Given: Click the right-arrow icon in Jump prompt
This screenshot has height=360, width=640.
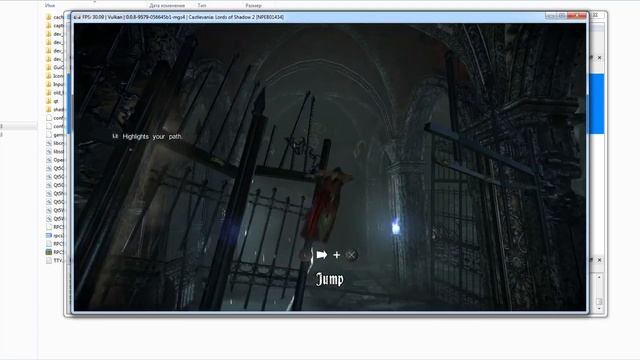Looking at the screenshot, I should tap(322, 255).
